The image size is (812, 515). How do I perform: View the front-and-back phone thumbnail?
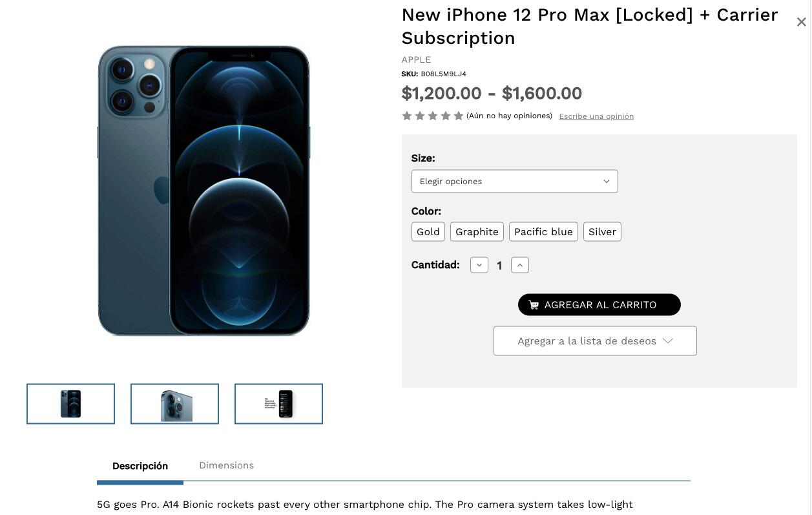click(71, 404)
